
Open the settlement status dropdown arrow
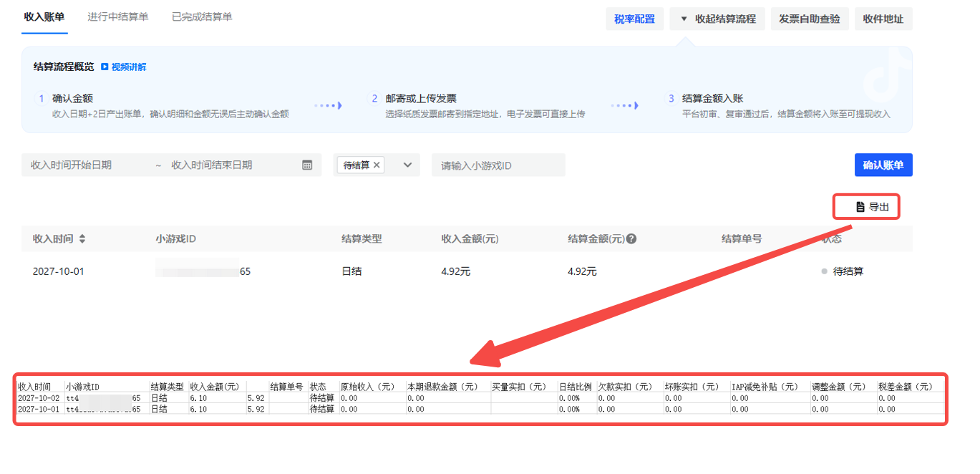407,165
